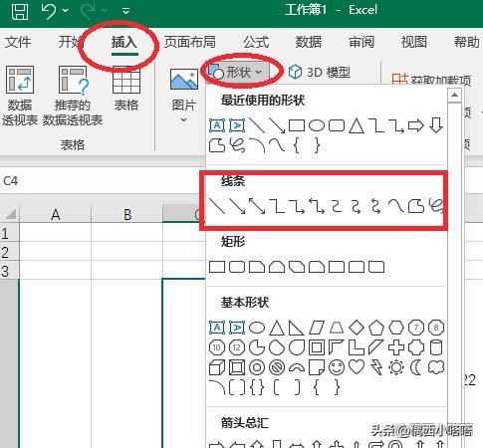Select Curved Connector under 线条
The width and height of the screenshot is (483, 448).
337,206
